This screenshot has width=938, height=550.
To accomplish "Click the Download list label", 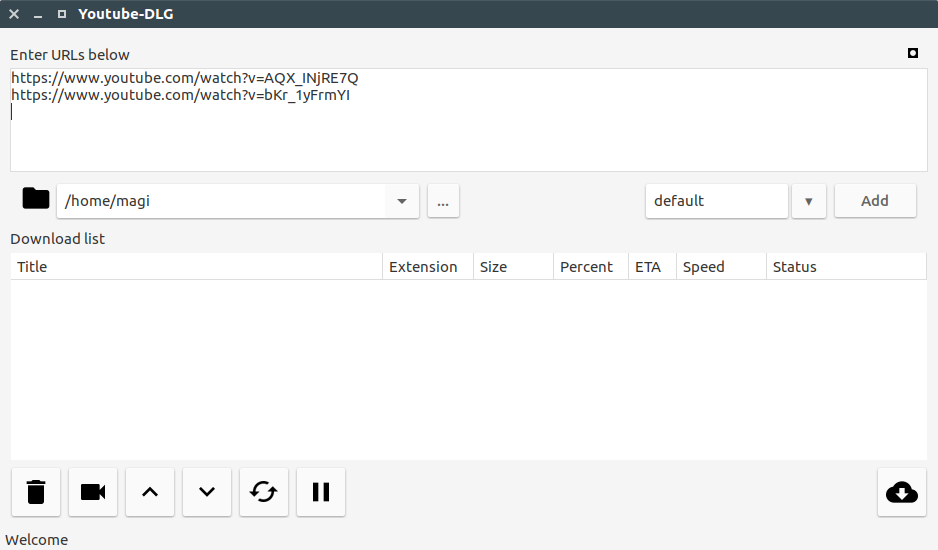I will coord(57,239).
